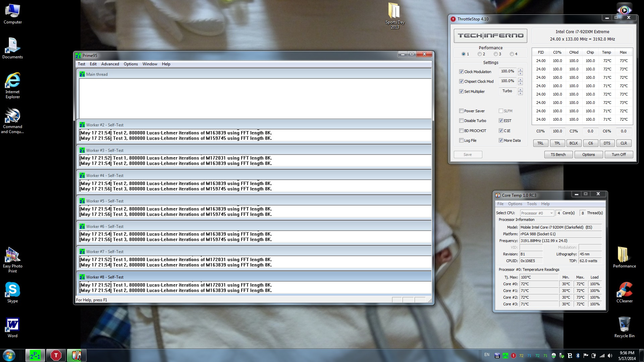Image resolution: width=644 pixels, height=362 pixels.
Task: Select the CCleaner desktop shortcut
Action: (x=624, y=292)
